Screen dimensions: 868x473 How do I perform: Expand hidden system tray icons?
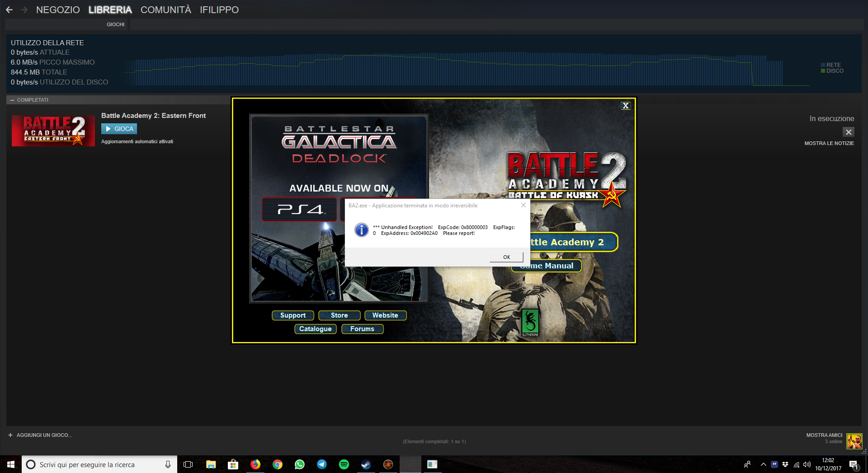click(x=763, y=464)
